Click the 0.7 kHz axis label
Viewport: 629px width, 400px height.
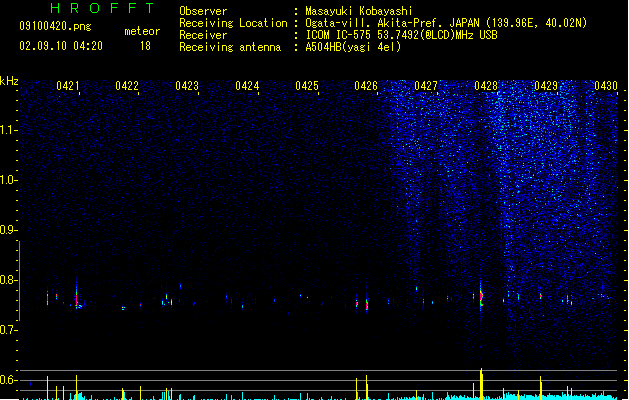(9, 330)
